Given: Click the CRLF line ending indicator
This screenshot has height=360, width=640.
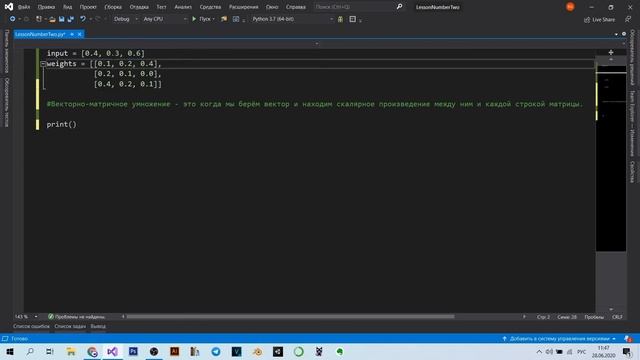Looking at the screenshot, I should click(617, 317).
